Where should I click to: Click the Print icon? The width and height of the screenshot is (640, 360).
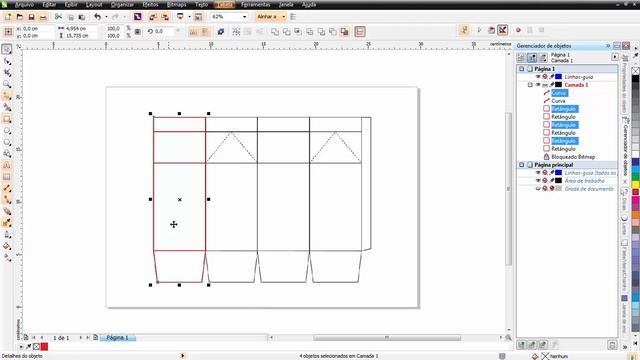tap(43, 17)
